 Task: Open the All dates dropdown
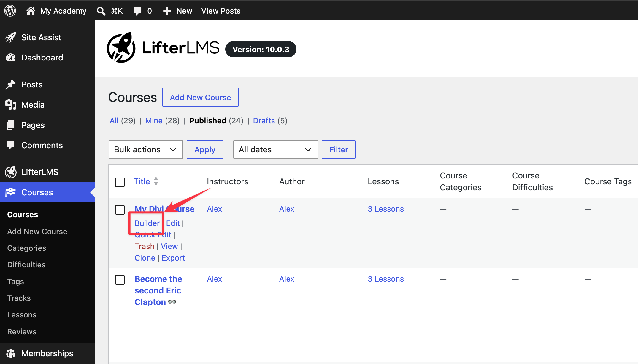tap(275, 149)
